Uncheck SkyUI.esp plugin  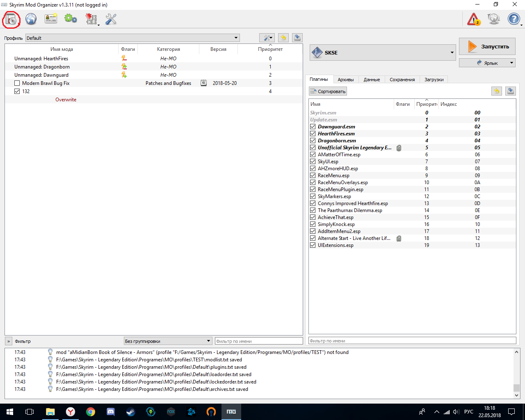[x=313, y=162]
